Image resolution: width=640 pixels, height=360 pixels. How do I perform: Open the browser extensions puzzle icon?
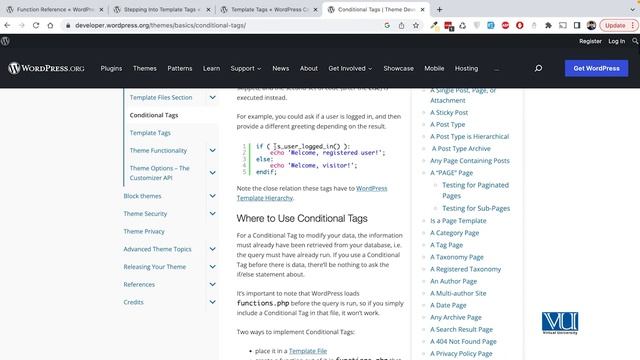(548, 25)
